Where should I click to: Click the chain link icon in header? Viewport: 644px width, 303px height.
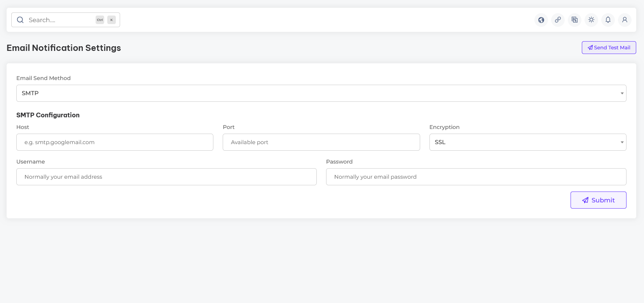[x=558, y=20]
